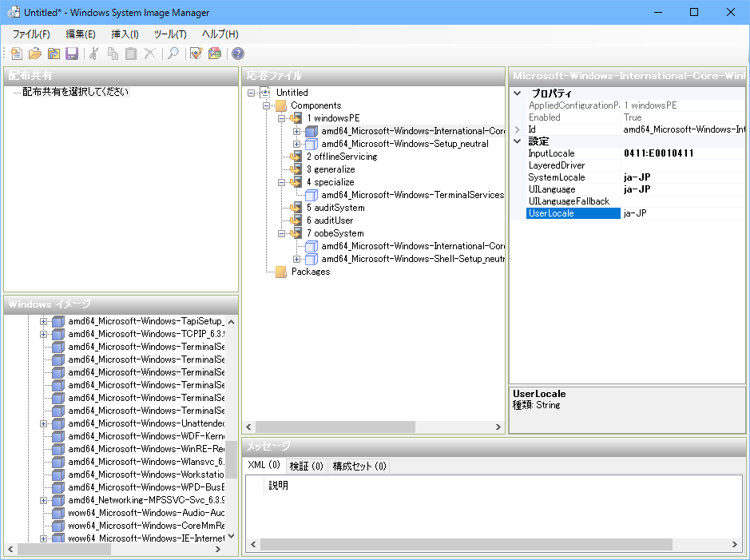
Task: Open the ファイル(F) menu
Action: (x=31, y=34)
